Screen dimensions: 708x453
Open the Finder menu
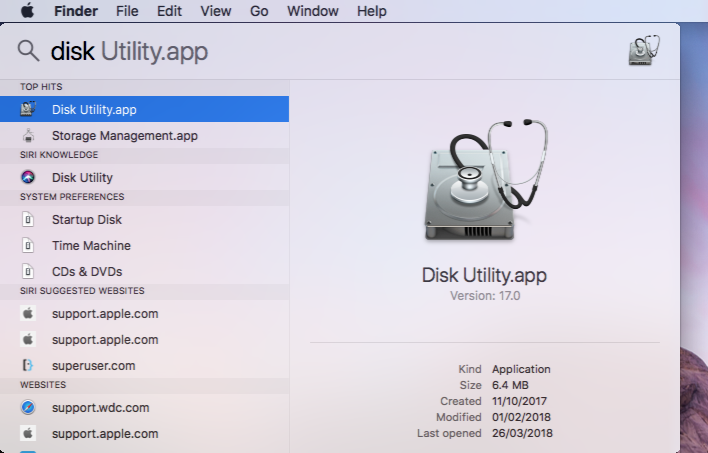pos(76,11)
